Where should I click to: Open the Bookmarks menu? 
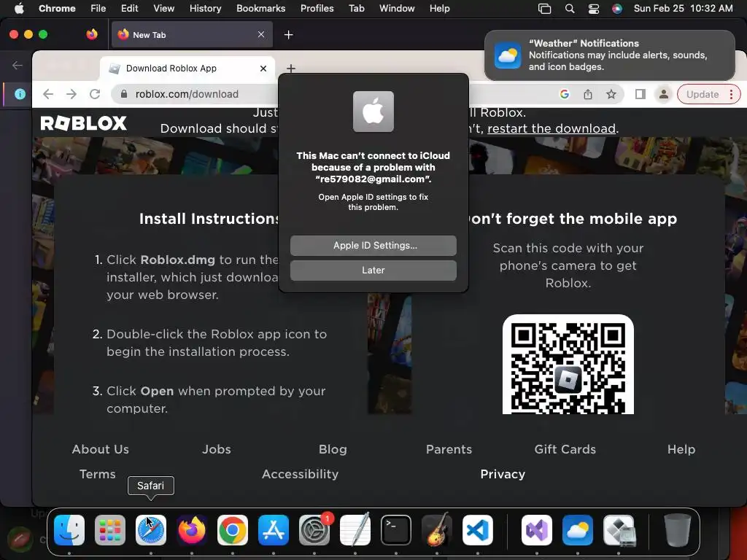click(260, 9)
